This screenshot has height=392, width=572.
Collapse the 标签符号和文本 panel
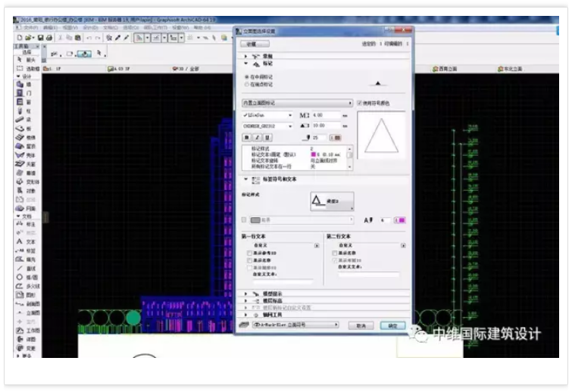245,179
